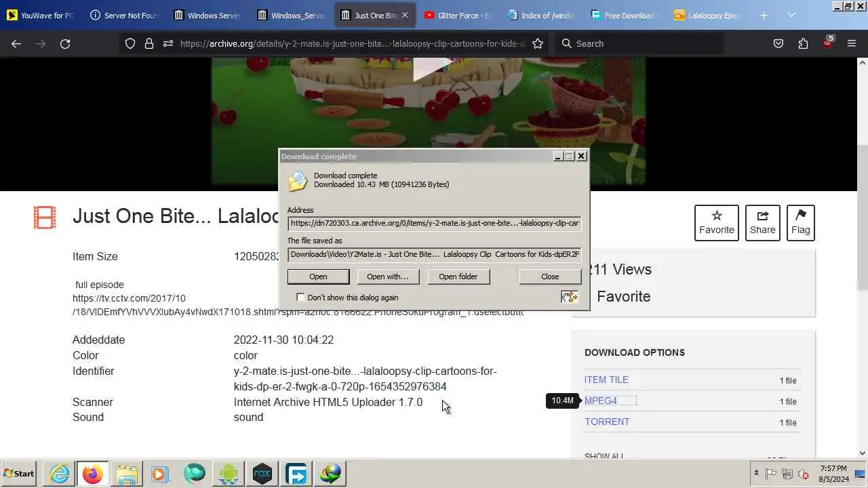Open Free Download Manager blue arrow taskbar icon
The height and width of the screenshot is (488, 868).
coord(296,474)
